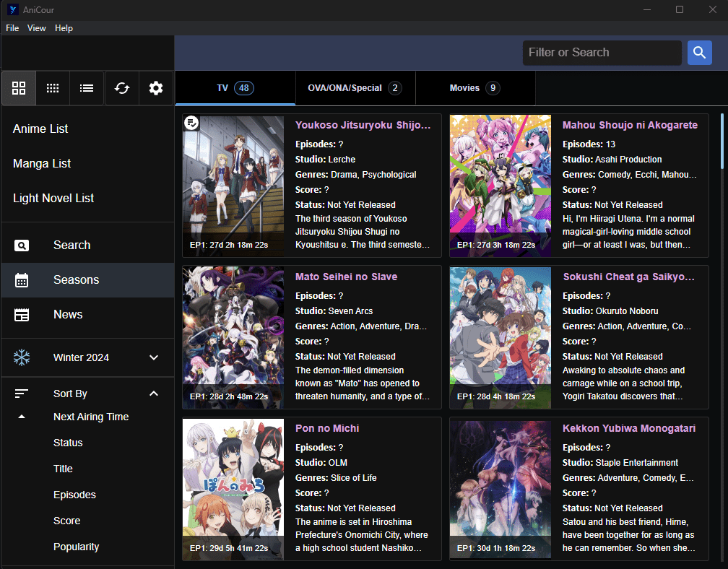The width and height of the screenshot is (728, 569).
Task: Switch to list view layout
Action: coord(87,88)
